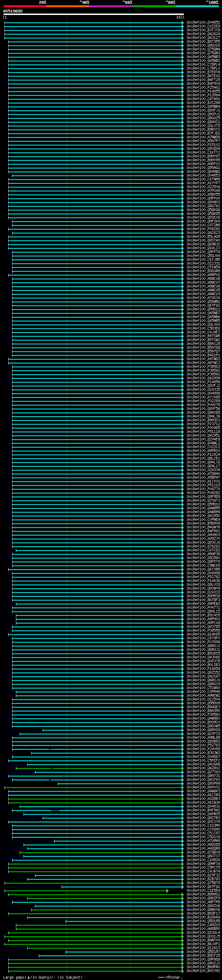Click the end position number 142
Screen dimensions: 222x980
pos(179,17)
